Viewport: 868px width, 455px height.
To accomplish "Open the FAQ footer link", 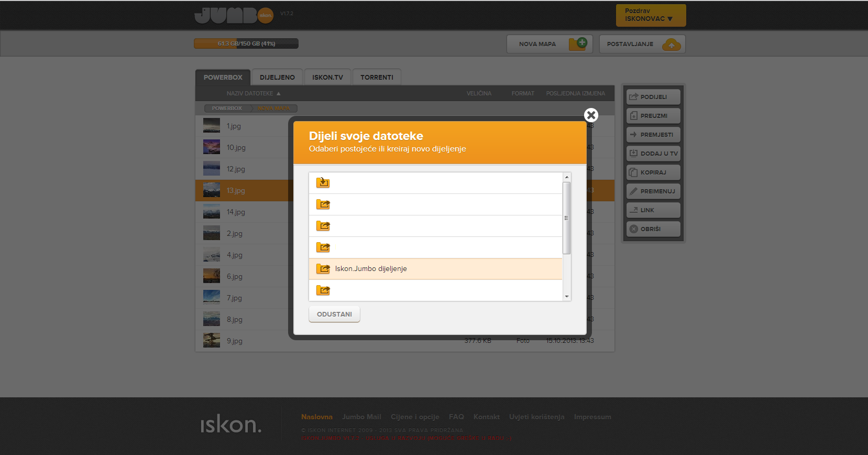I will pos(456,417).
